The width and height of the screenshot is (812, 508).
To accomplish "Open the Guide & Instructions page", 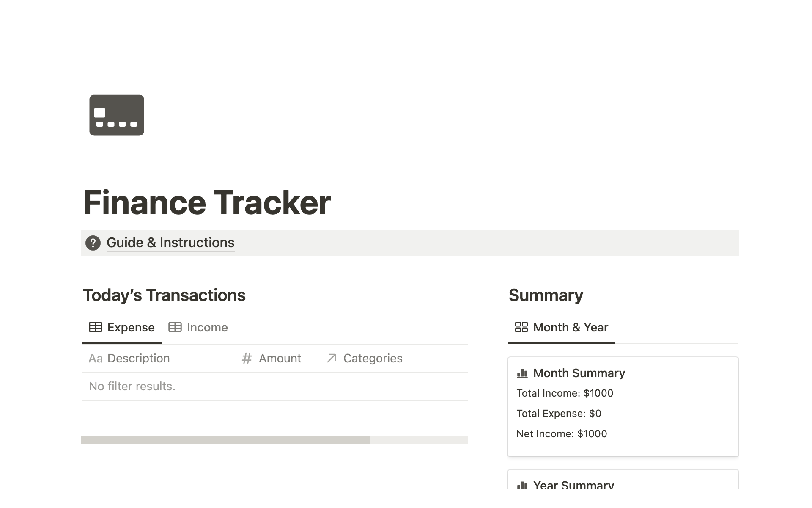I will [170, 243].
